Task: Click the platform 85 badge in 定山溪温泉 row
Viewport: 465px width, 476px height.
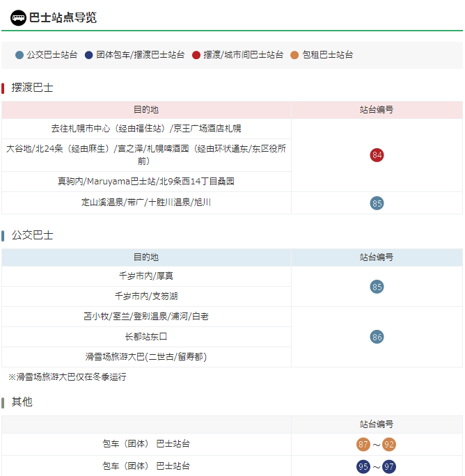Action: 377,203
